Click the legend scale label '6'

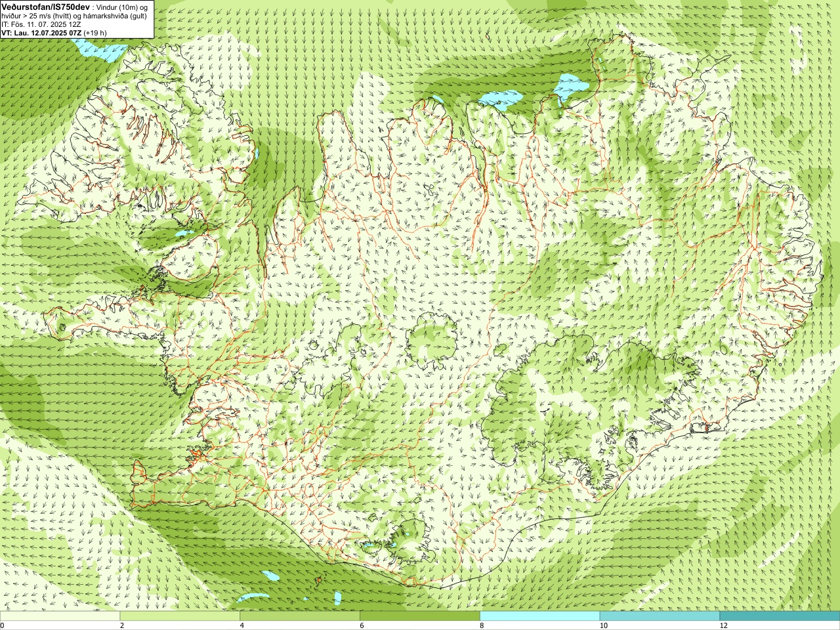point(362,625)
